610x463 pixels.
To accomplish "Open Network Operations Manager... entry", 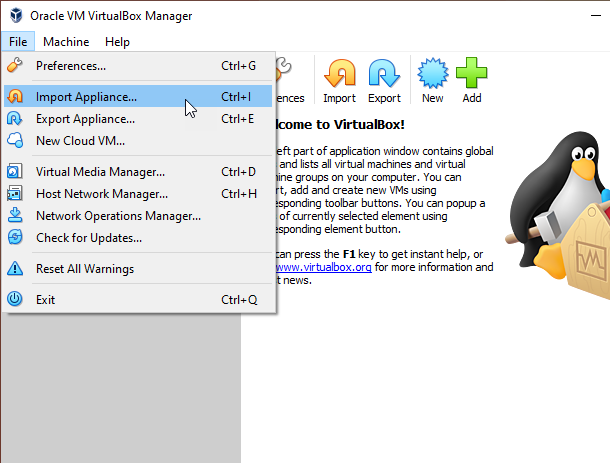I will (x=138, y=216).
